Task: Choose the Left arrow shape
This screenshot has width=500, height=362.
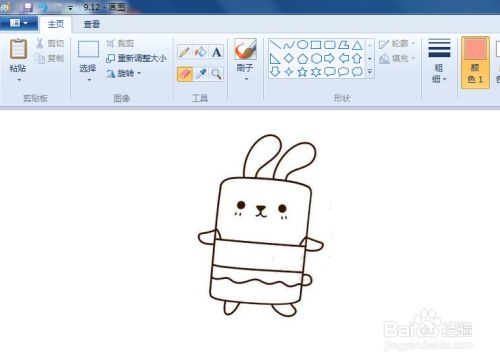Action: click(x=343, y=59)
